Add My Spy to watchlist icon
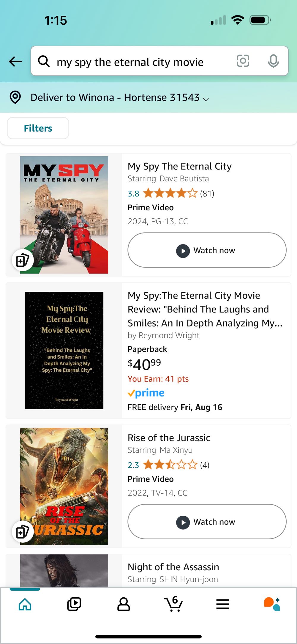The width and height of the screenshot is (297, 644). [23, 260]
